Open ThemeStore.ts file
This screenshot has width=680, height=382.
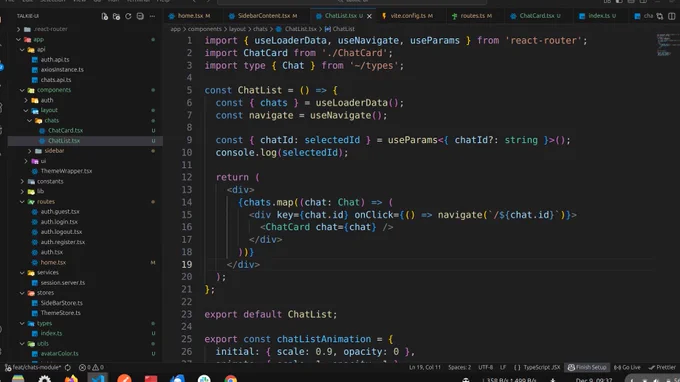60,313
